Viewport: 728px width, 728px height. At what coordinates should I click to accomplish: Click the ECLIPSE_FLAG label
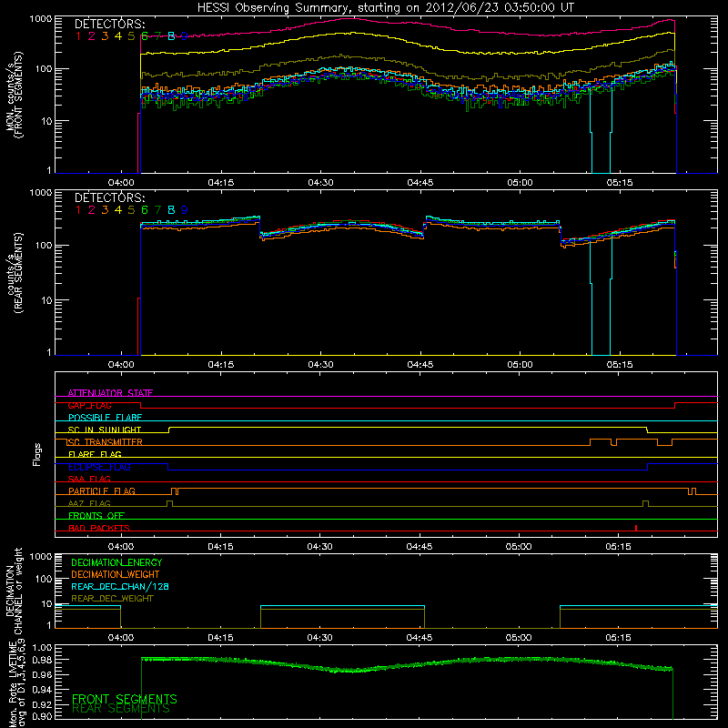99,467
